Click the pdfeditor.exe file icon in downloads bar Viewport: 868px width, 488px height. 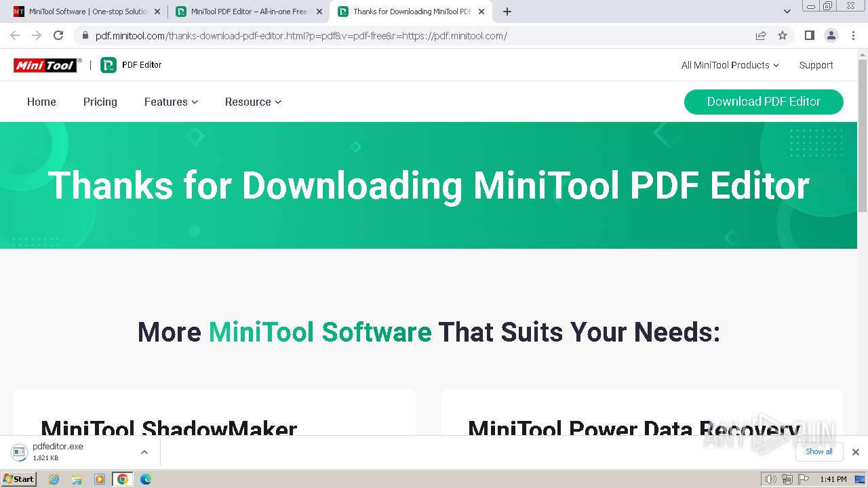tap(19, 452)
